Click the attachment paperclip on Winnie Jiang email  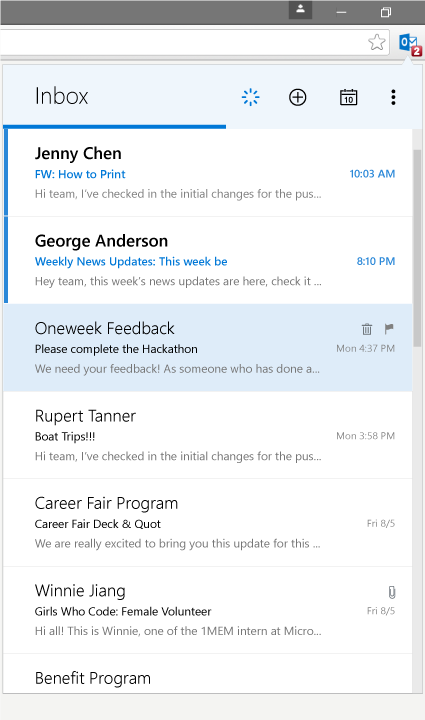click(x=391, y=592)
